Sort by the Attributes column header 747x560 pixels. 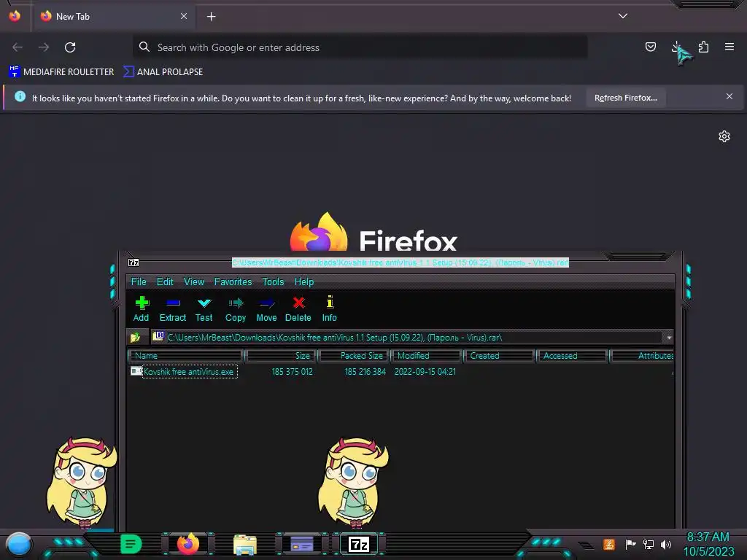(x=642, y=356)
